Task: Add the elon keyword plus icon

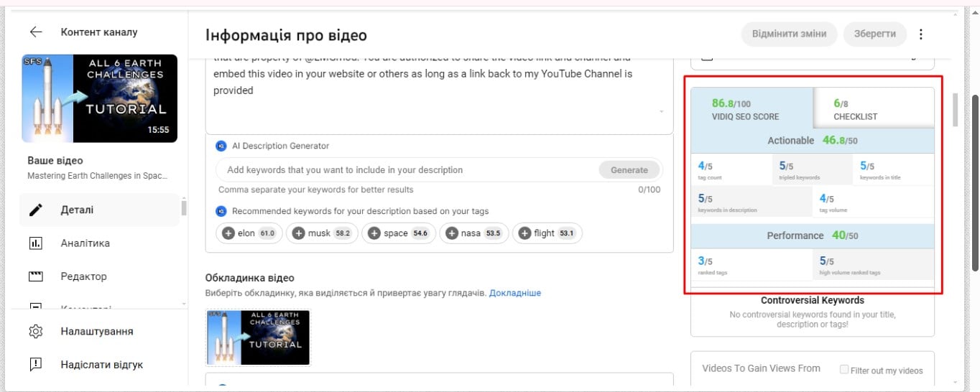Action: [x=228, y=233]
